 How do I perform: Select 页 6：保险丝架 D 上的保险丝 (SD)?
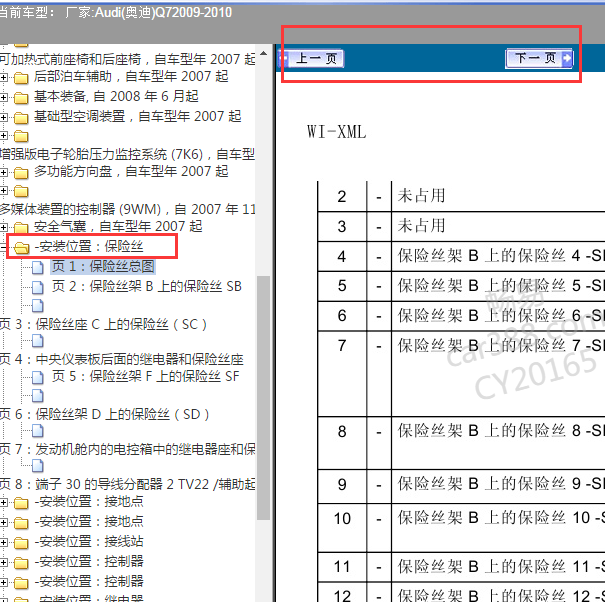(x=105, y=414)
